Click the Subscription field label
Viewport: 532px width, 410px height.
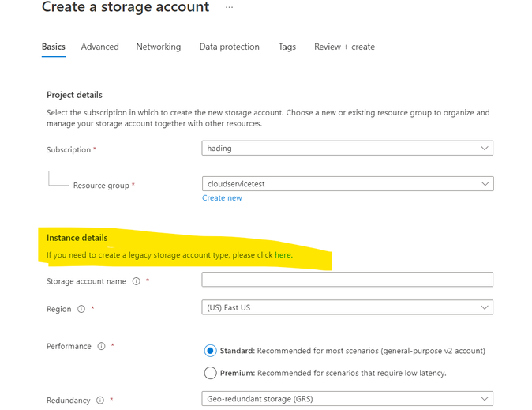(x=69, y=150)
